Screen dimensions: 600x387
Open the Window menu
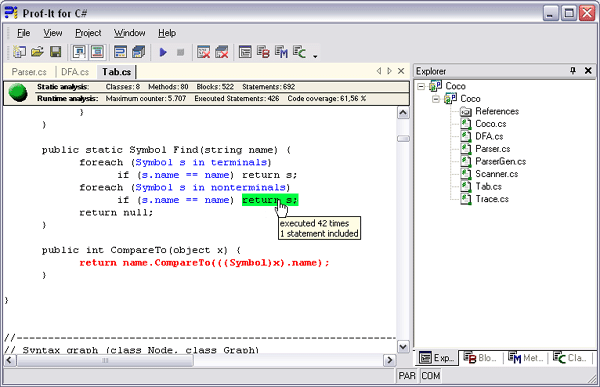(129, 33)
